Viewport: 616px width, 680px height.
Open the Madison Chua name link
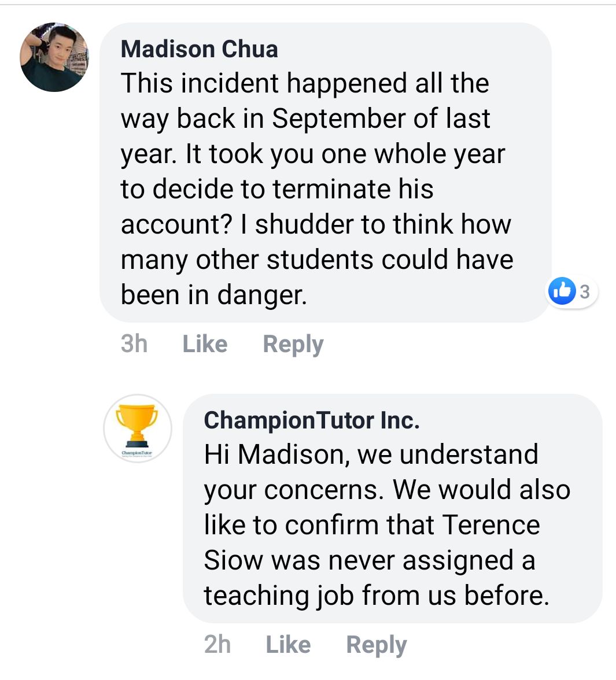click(199, 49)
